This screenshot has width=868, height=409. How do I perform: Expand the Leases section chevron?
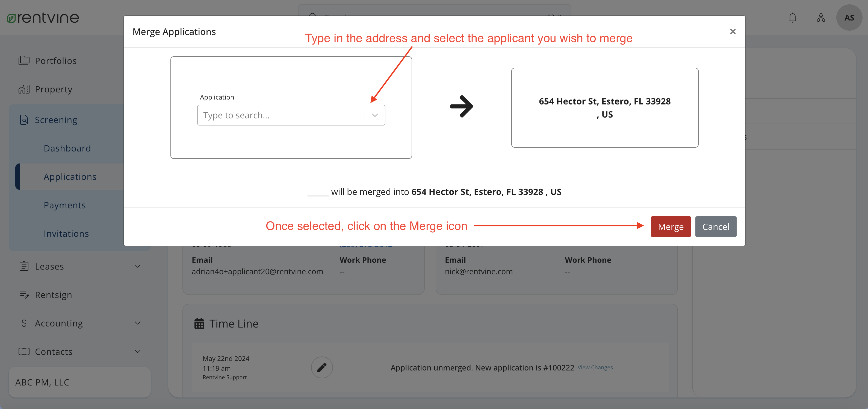click(137, 266)
